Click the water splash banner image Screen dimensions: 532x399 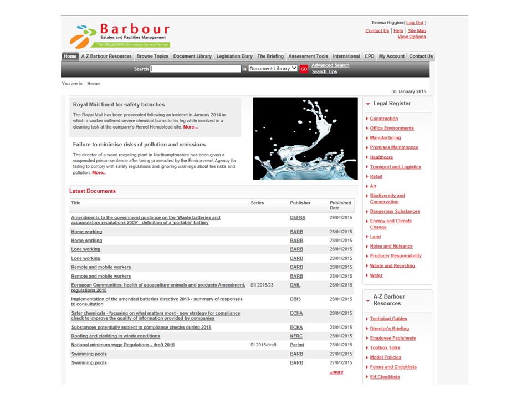(x=305, y=139)
